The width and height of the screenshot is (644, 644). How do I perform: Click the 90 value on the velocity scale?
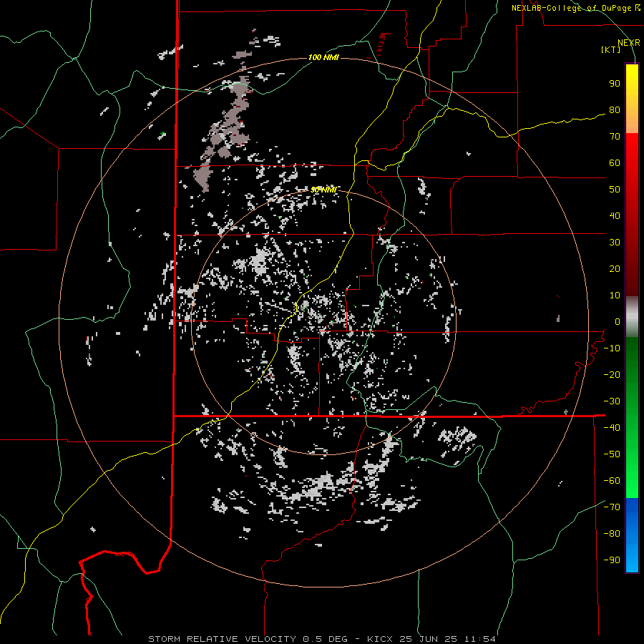pyautogui.click(x=615, y=84)
